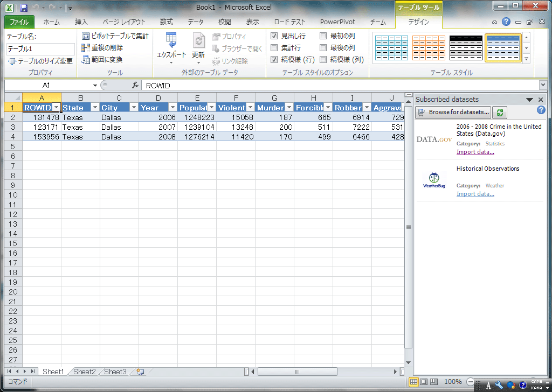Enable first column checkbox (最初の列)

point(323,36)
